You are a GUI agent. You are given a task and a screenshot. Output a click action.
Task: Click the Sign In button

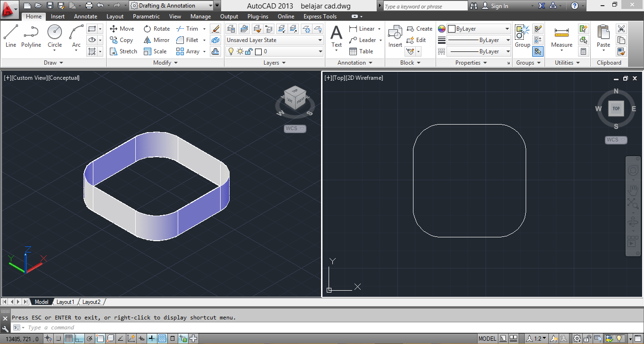(x=499, y=6)
